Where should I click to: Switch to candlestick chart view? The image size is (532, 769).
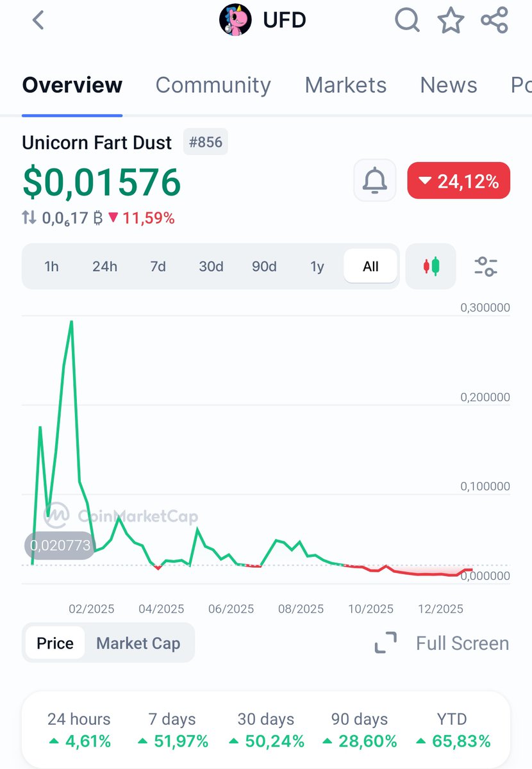(x=431, y=266)
